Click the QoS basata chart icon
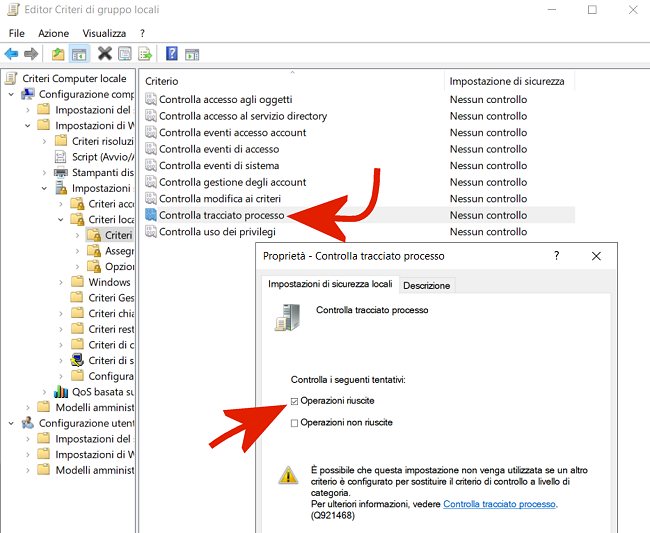Viewport: 650px width, 533px height. pyautogui.click(x=61, y=391)
